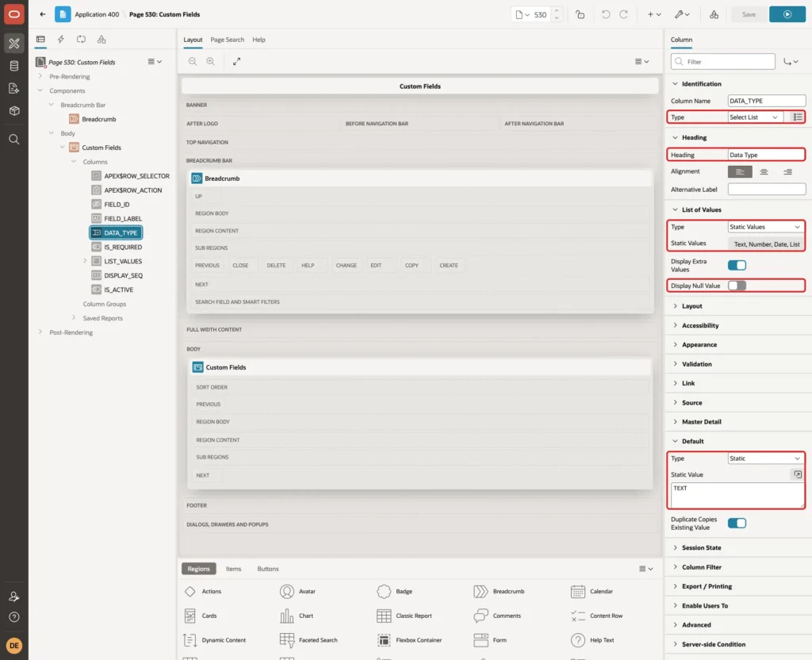Open the Go to Group arrow menu
The image size is (812, 660).
pyautogui.click(x=791, y=62)
